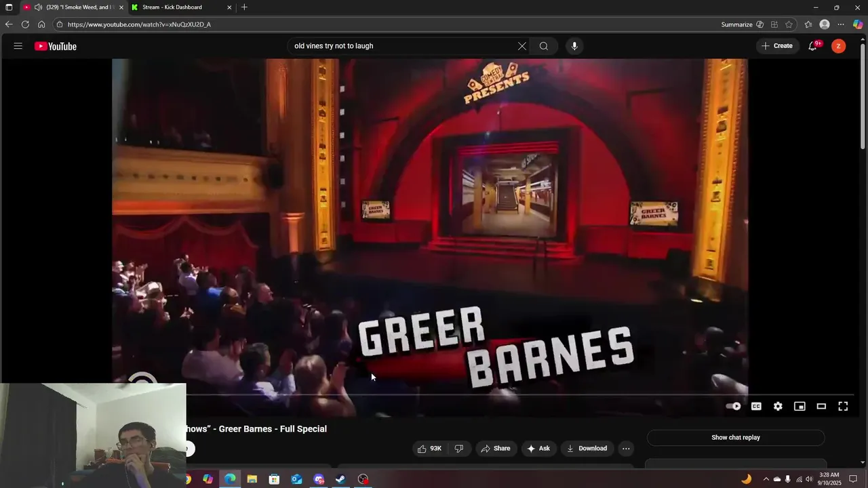Open the YouTube hamburger guide menu
868x488 pixels.
pos(18,46)
